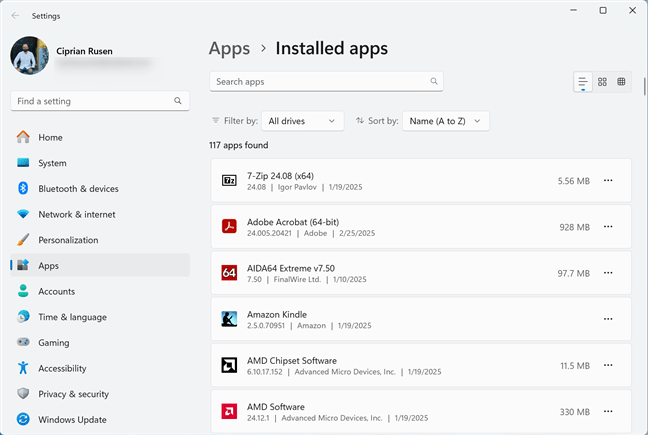
Task: Select the 7-Zip 24.08 (x64) name
Action: coord(280,176)
